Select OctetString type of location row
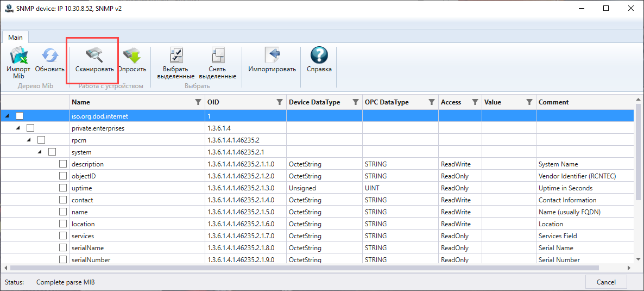Viewport: 644px width, 291px height. [324, 224]
